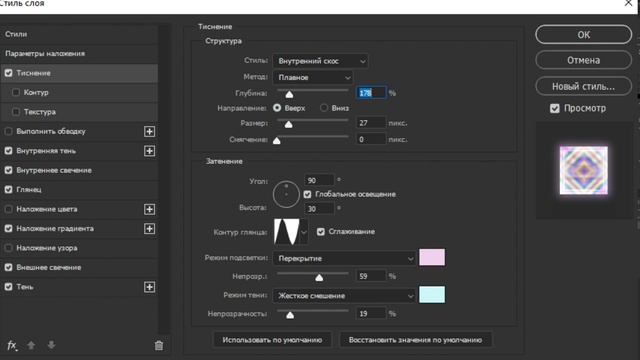Click the Угол value field showing 90
The height and width of the screenshot is (360, 640).
click(x=319, y=180)
